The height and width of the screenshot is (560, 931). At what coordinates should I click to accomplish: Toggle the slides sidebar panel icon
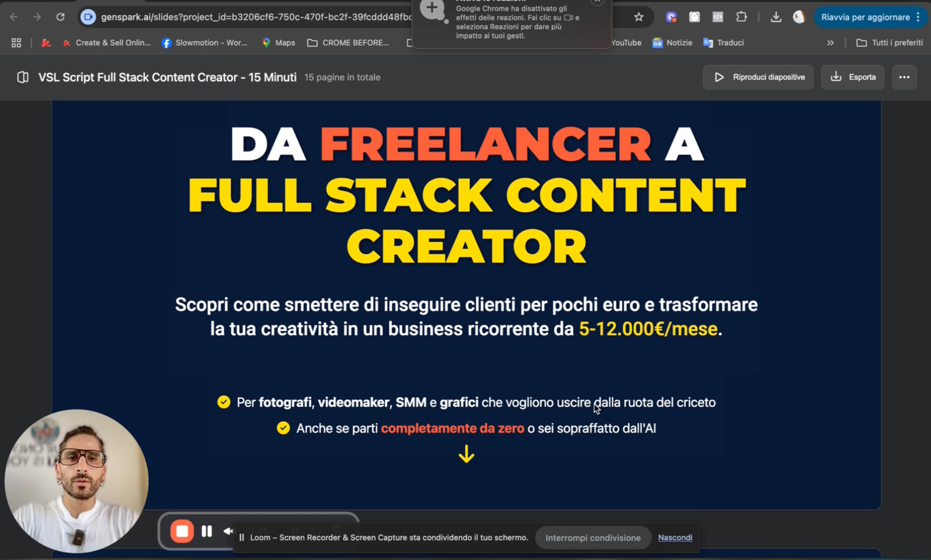[23, 77]
